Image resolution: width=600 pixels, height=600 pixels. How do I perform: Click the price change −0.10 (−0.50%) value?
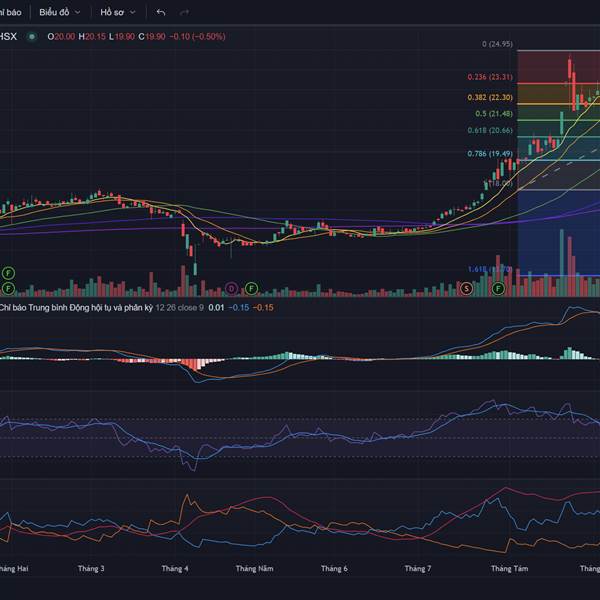point(199,36)
